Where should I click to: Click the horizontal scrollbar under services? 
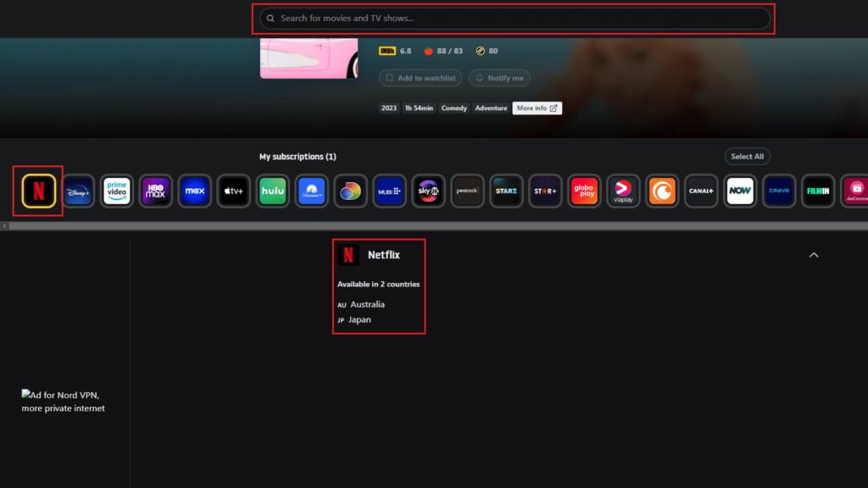pos(437,225)
